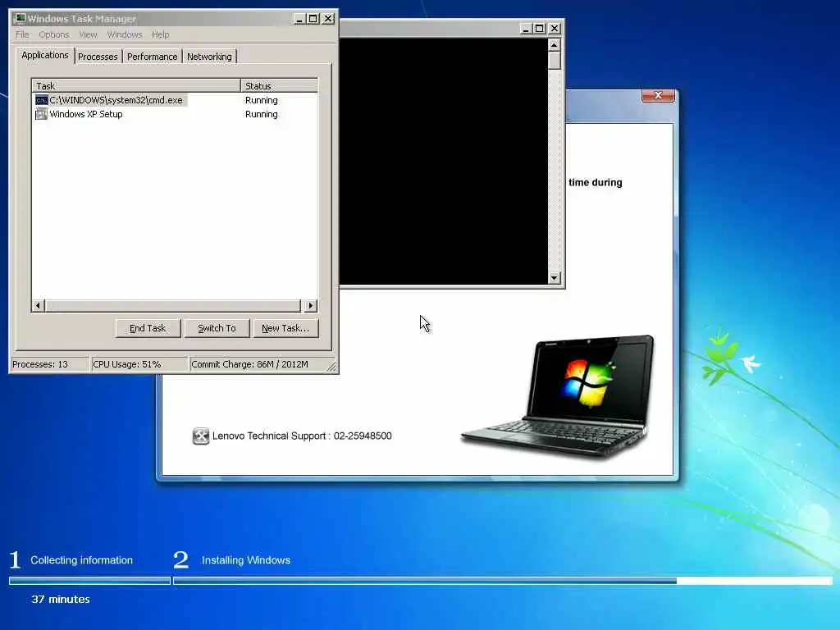Click the Lenovo Technical Support wrench icon

200,436
